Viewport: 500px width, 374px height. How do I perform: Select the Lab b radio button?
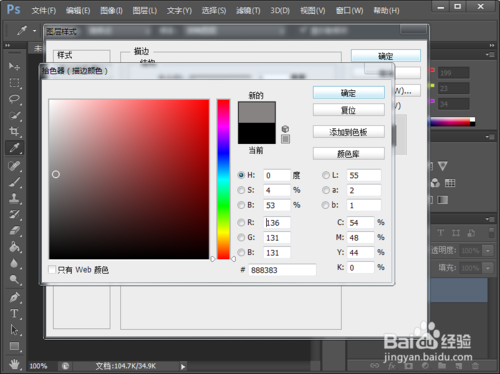(x=326, y=205)
